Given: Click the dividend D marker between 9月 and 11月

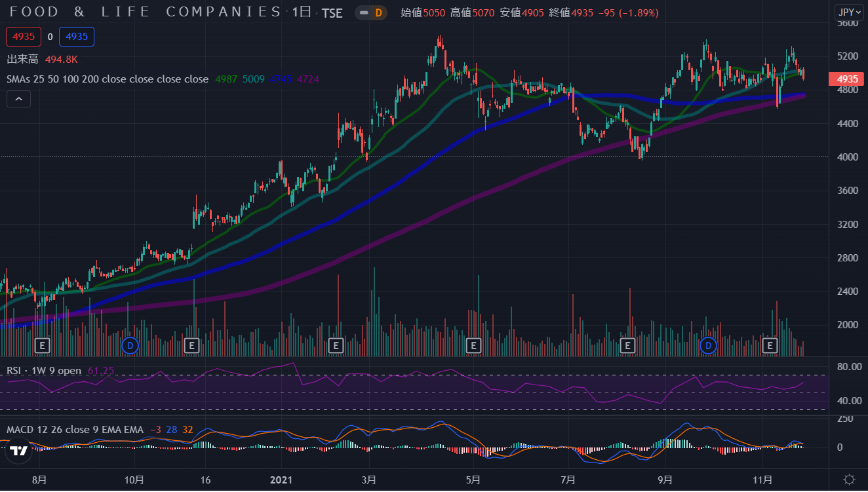Looking at the screenshot, I should tap(708, 345).
